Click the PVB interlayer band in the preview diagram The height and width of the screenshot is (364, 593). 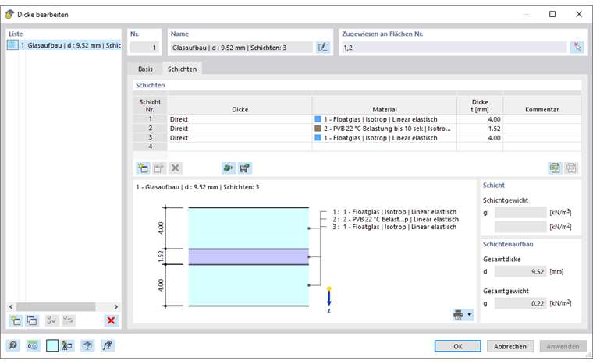[249, 256]
